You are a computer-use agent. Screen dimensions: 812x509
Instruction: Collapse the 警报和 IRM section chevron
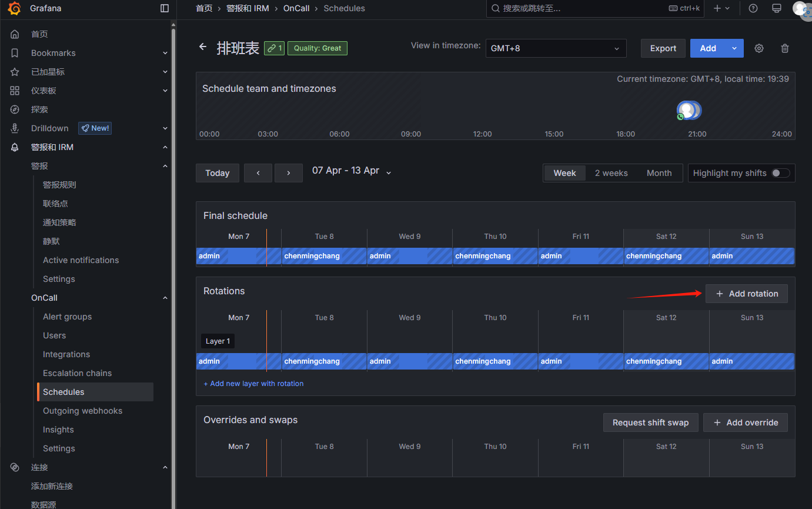tap(165, 147)
